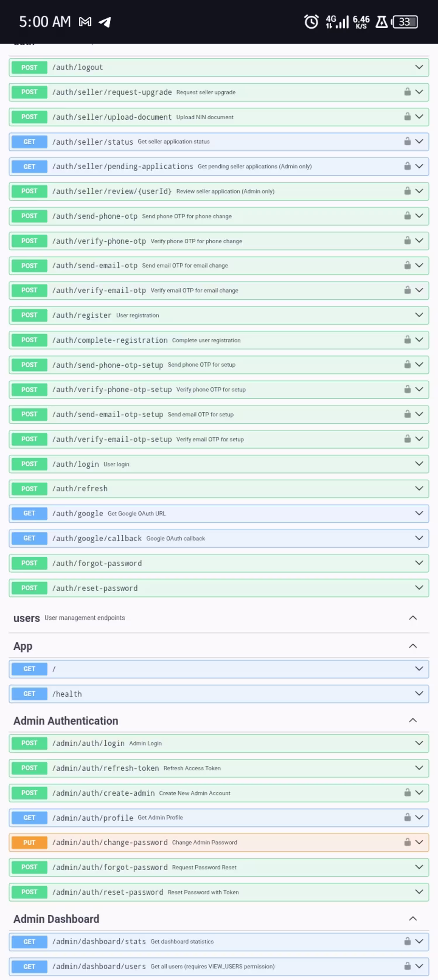The width and height of the screenshot is (438, 980).
Task: Click the GET badge for /auth/google/callback
Action: [x=29, y=538]
